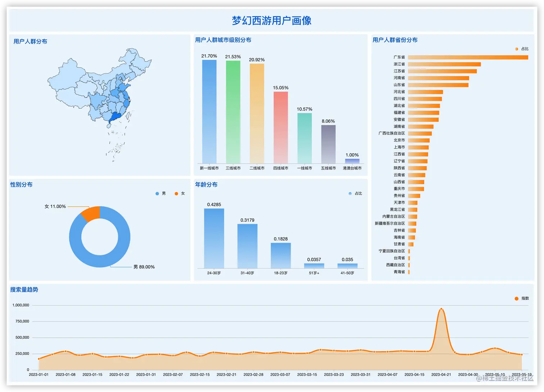Click the 31-40岁 age bar
544x392 pixels.
[x=248, y=246]
